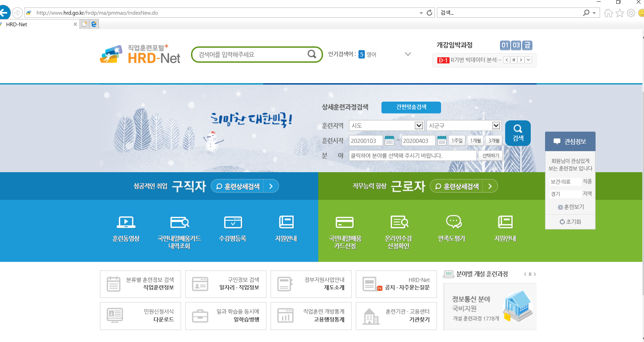Screen dimensions: 644x342
Task: Click 온라인수강 신청확인 icon
Action: click(x=399, y=222)
